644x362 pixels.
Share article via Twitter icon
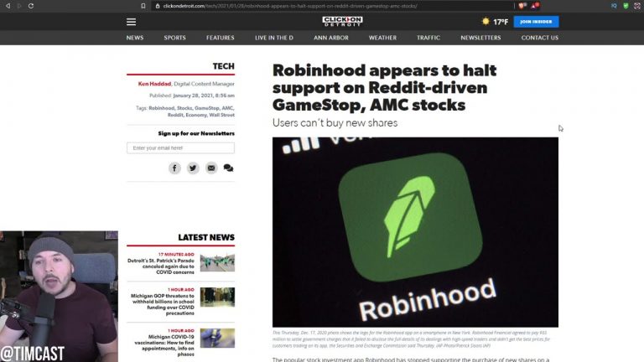pos(193,168)
